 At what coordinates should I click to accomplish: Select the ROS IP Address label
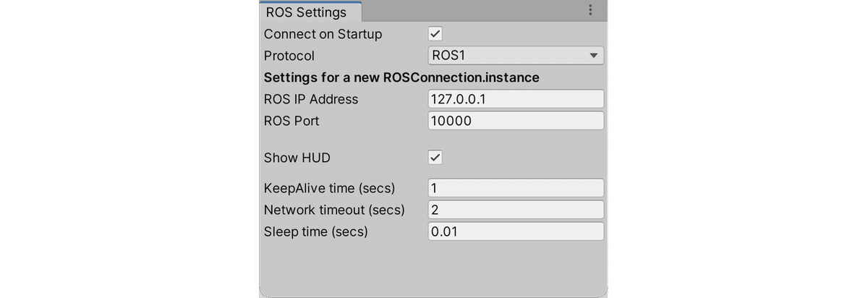coord(311,99)
